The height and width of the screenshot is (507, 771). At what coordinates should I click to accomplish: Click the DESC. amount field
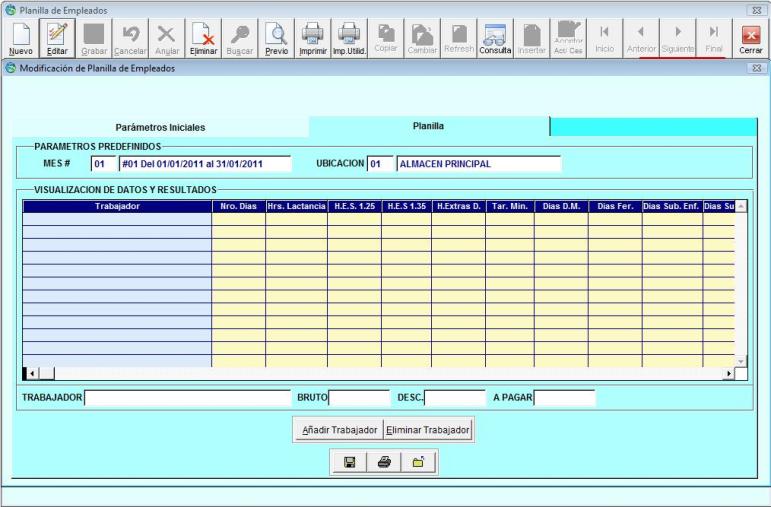pos(454,397)
